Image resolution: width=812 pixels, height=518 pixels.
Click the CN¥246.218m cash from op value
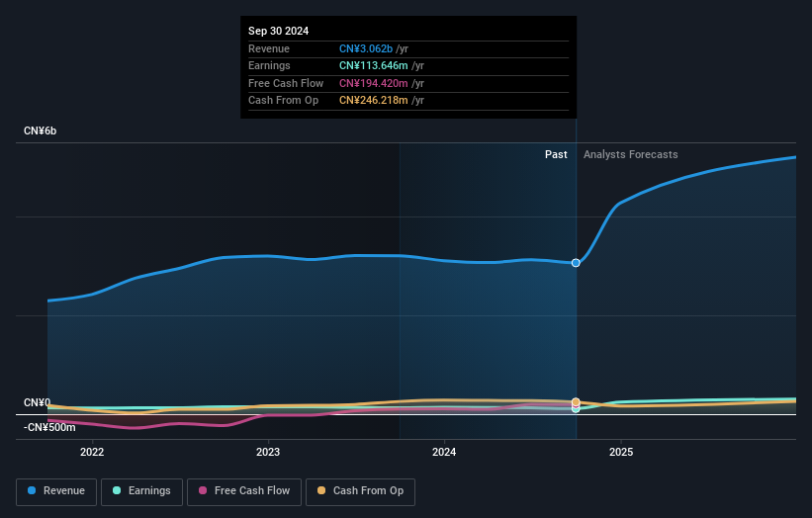click(374, 101)
